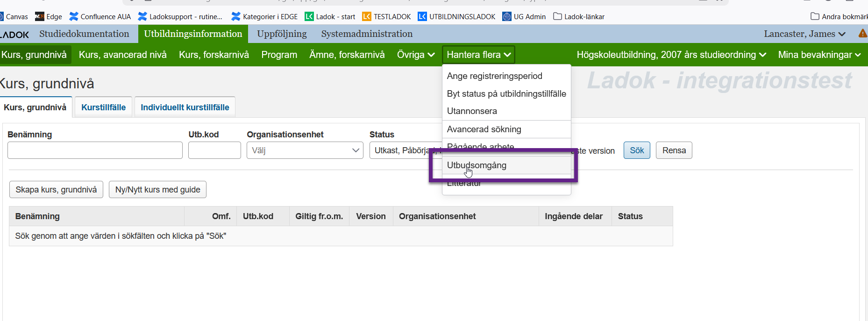Open the Övriga dropdown menu

[x=416, y=55]
